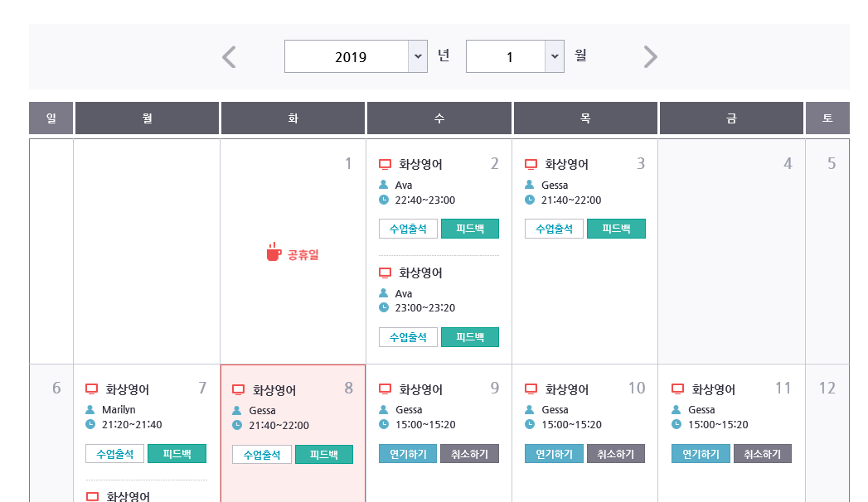Viewport: 868px width, 502px height.
Task: Click person icon beside Gessa on January 3
Action: click(530, 185)
